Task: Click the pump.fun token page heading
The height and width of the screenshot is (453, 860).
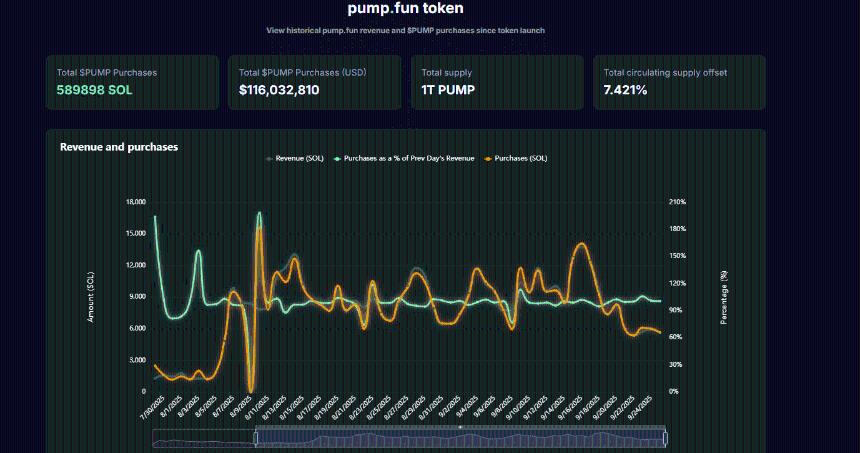Action: point(405,9)
